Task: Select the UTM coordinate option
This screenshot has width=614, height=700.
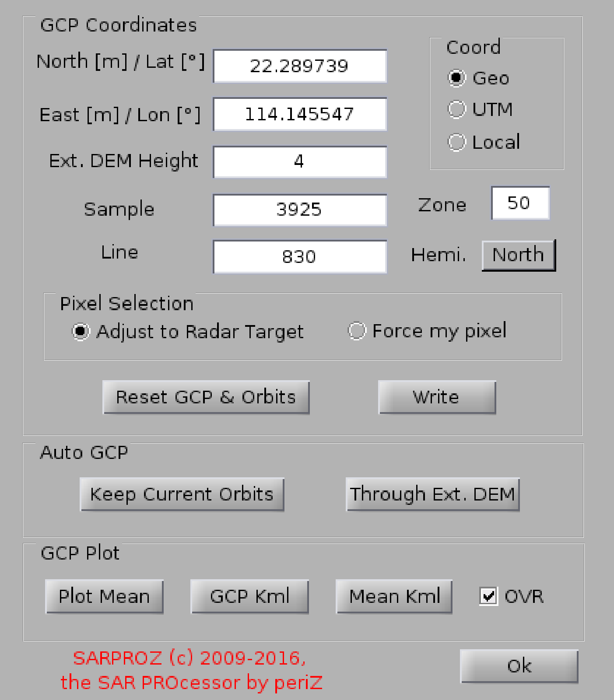Action: pos(456,109)
